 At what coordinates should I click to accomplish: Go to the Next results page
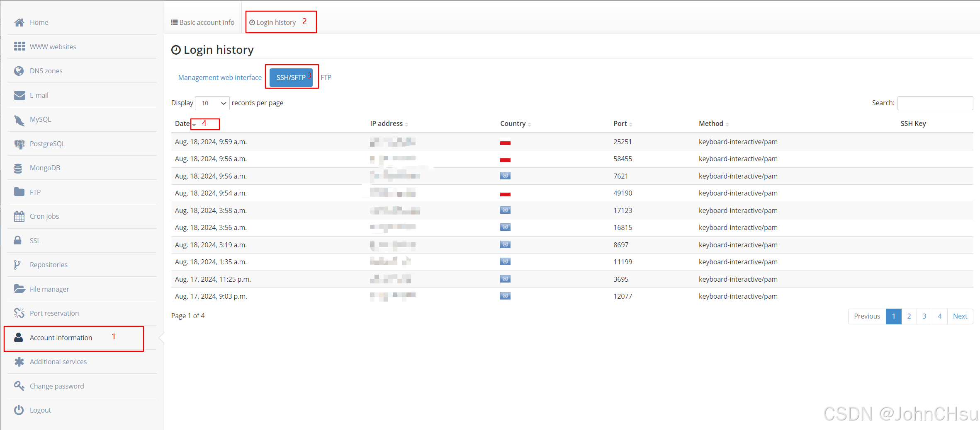(960, 316)
